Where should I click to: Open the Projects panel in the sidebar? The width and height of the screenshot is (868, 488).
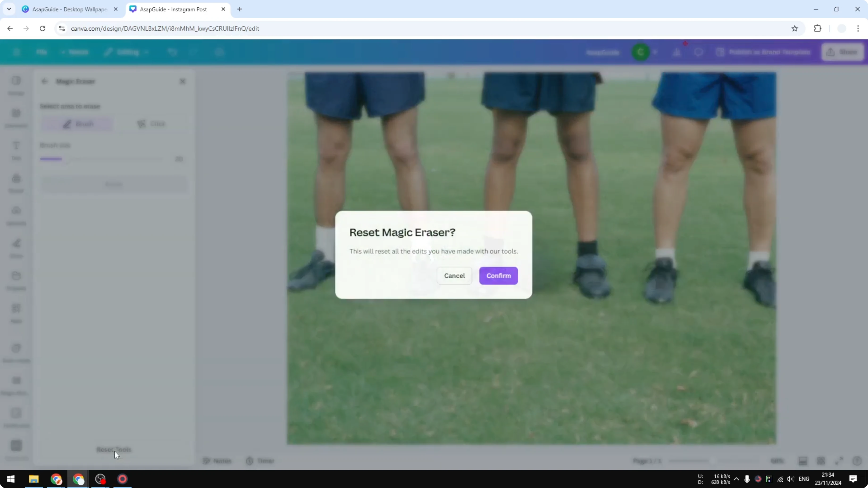(16, 280)
